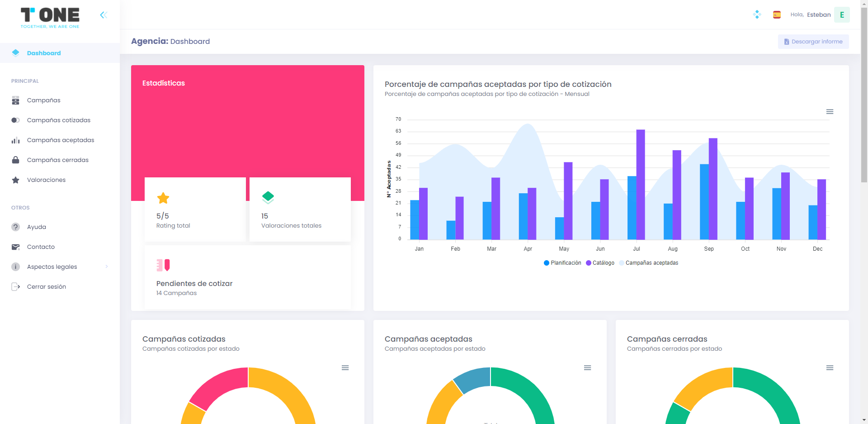Open the user avatar E menu
This screenshot has height=424, width=868.
tap(842, 15)
